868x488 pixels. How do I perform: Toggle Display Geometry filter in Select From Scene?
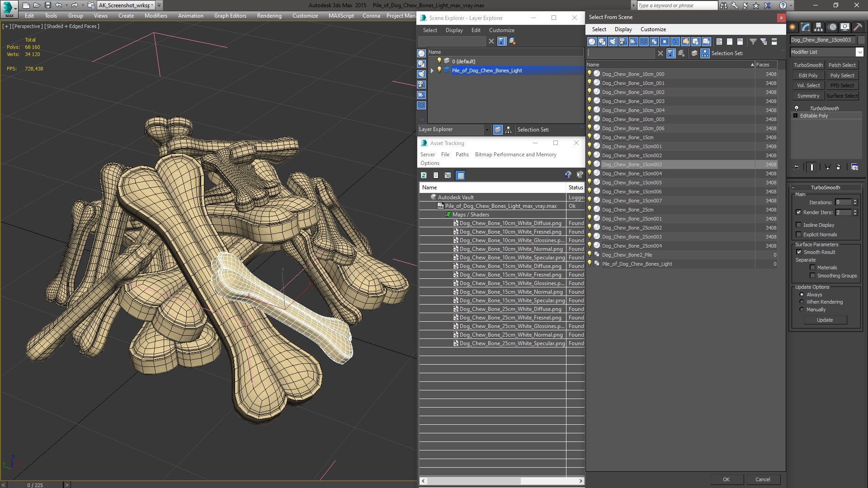pyautogui.click(x=592, y=42)
